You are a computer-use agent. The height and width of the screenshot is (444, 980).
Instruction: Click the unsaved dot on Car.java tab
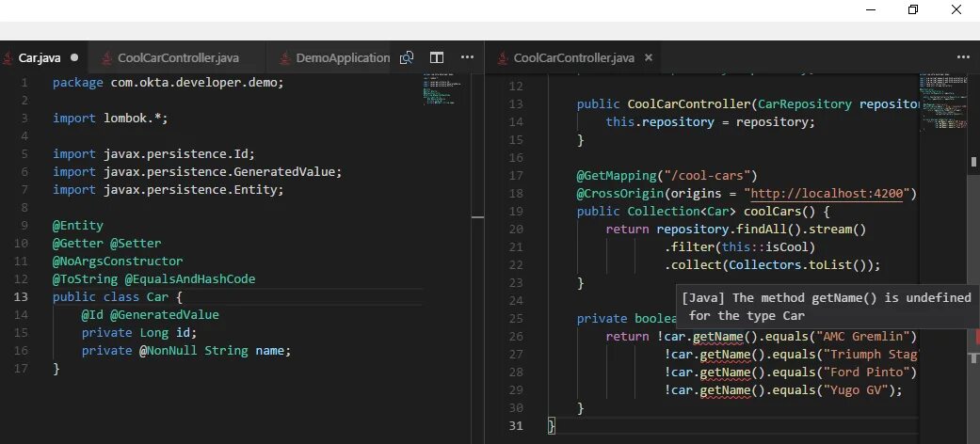[x=74, y=57]
